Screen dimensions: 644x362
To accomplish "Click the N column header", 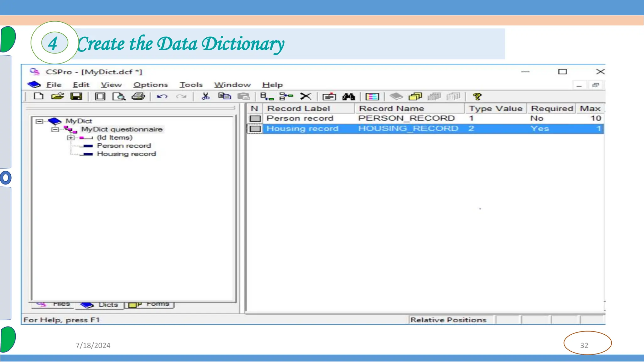I will click(255, 108).
